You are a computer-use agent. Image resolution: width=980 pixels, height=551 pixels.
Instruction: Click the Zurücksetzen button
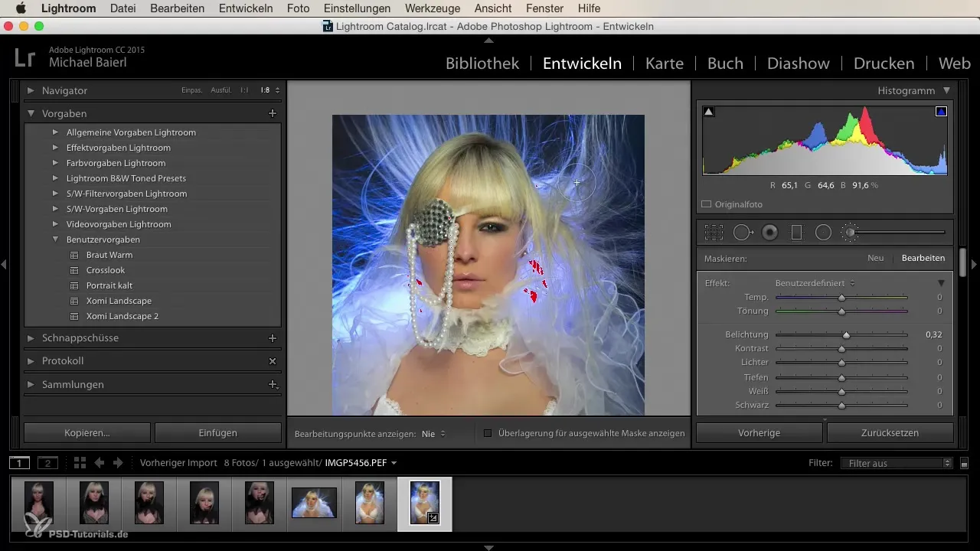[x=890, y=432]
